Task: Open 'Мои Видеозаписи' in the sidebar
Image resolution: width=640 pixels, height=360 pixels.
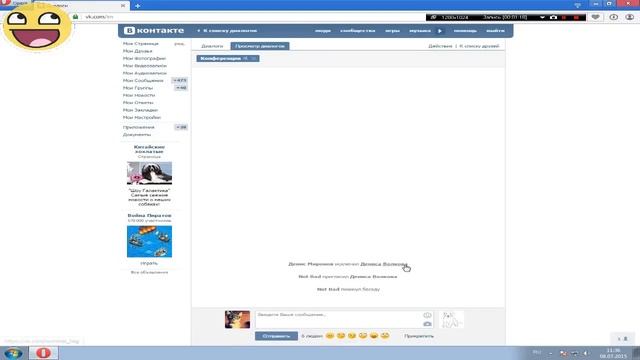Action: pos(145,66)
